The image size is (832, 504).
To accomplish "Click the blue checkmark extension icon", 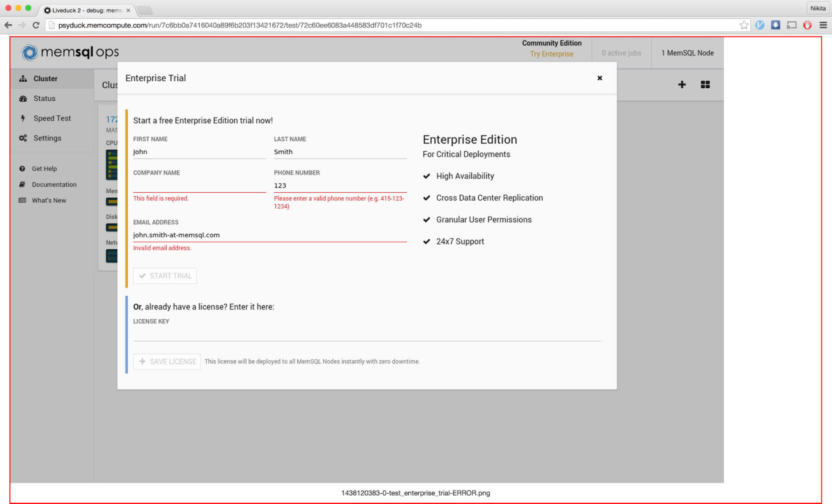I will click(x=760, y=25).
